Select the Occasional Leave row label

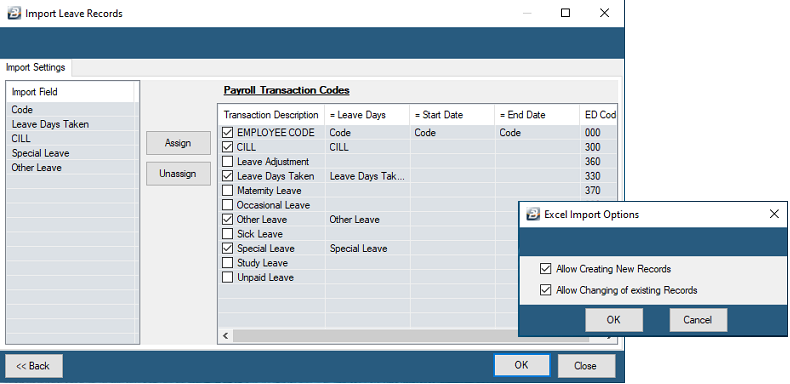pyautogui.click(x=273, y=205)
